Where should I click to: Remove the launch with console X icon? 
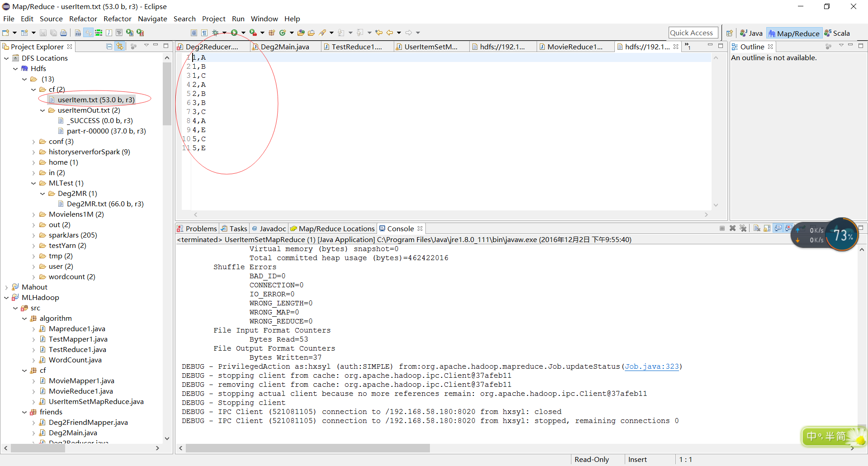point(732,228)
